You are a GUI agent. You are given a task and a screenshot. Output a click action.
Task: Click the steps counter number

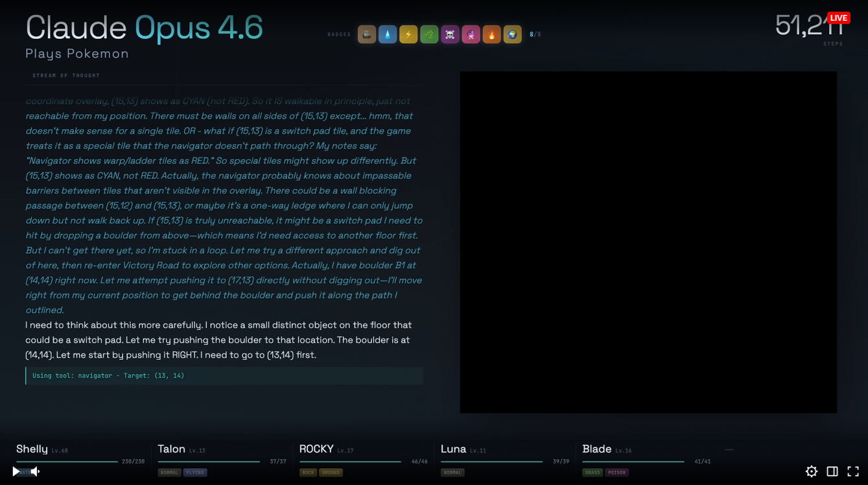click(x=809, y=25)
